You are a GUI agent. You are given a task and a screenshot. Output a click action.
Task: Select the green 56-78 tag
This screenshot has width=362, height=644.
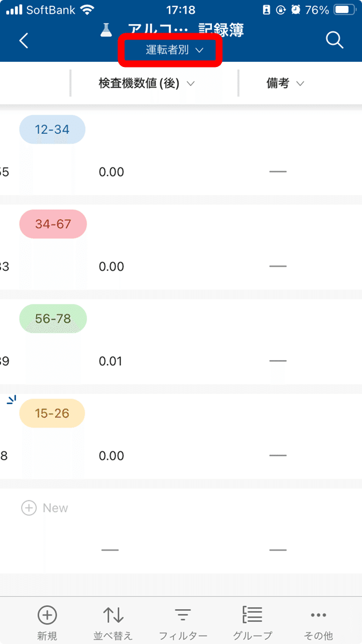tap(53, 318)
